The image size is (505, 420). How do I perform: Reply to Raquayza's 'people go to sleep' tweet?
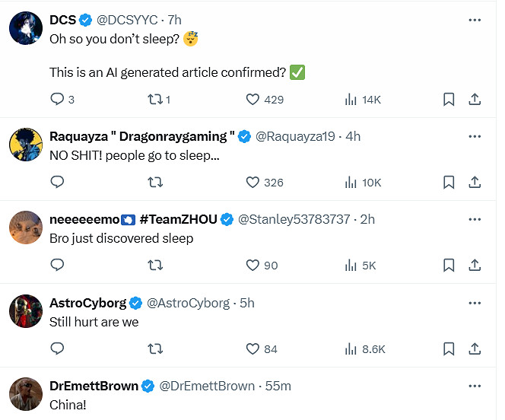tap(57, 182)
